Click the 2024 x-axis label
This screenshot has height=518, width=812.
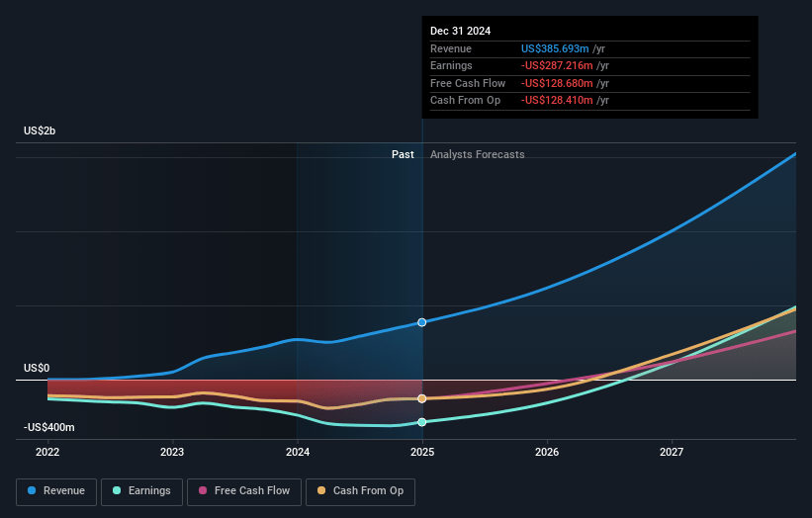point(298,453)
